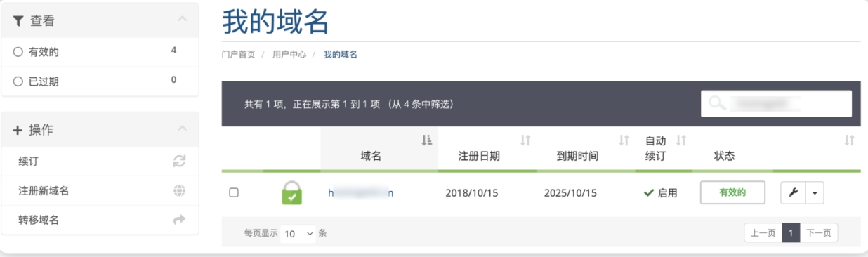Open 转移域名 in the actions list
The width and height of the screenshot is (868, 257).
(x=100, y=220)
